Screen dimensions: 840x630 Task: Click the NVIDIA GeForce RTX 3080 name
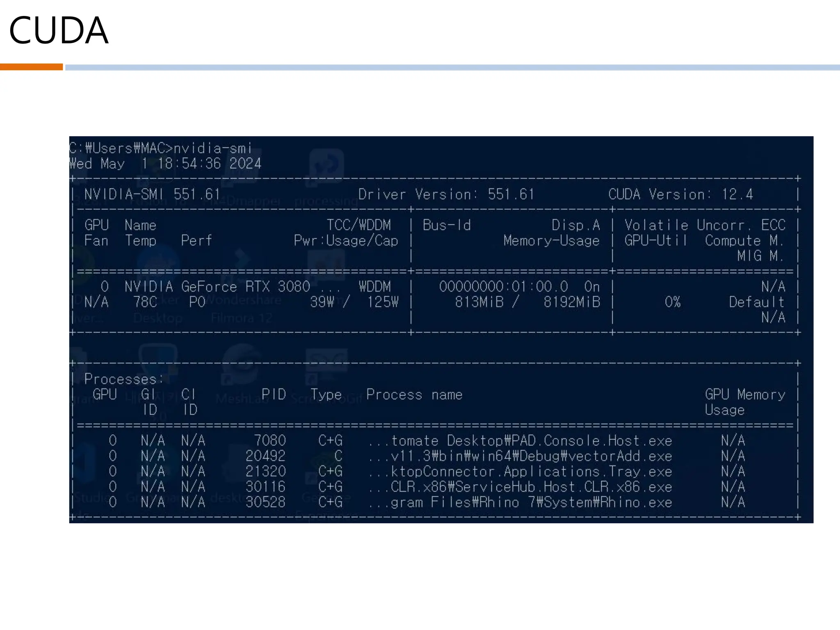(217, 287)
